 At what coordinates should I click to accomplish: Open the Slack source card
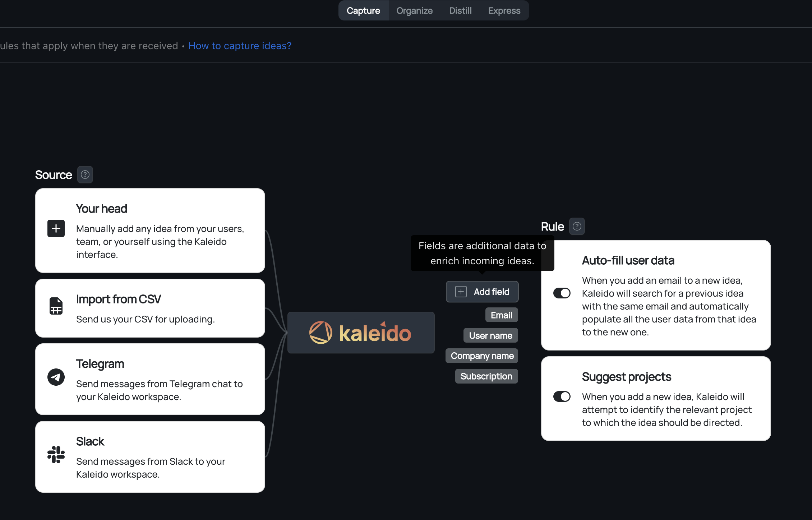point(150,457)
